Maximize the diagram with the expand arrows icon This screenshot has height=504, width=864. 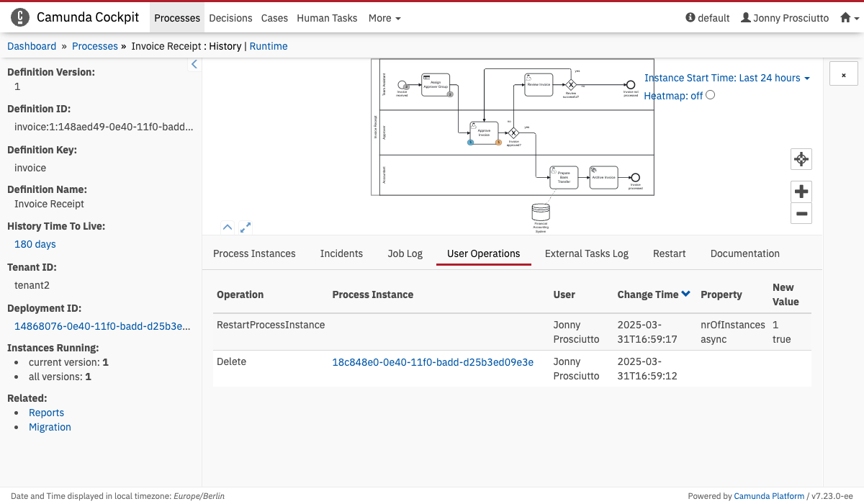pos(246,228)
